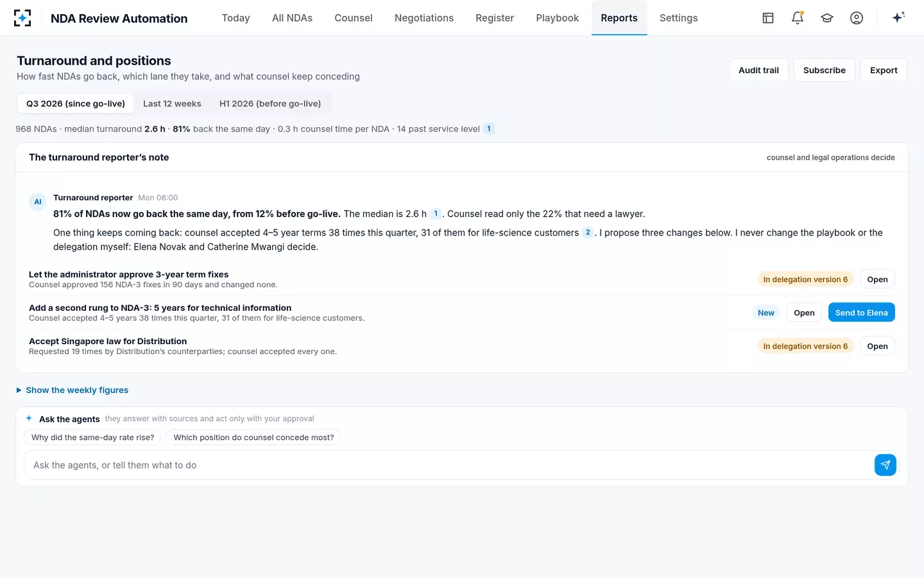The height and width of the screenshot is (578, 924).
Task: Expand Show the weekly figures
Action: (73, 390)
